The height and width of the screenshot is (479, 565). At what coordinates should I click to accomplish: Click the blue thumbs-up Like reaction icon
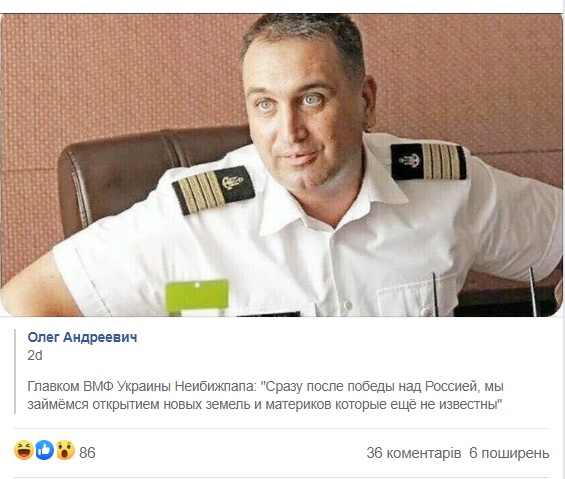(x=45, y=451)
